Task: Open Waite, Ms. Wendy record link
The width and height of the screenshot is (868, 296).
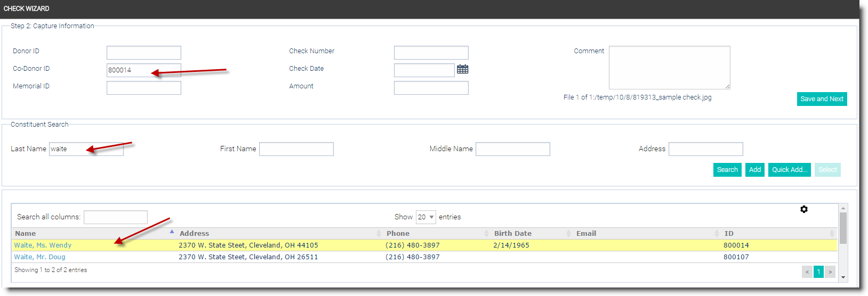Action: tap(43, 245)
